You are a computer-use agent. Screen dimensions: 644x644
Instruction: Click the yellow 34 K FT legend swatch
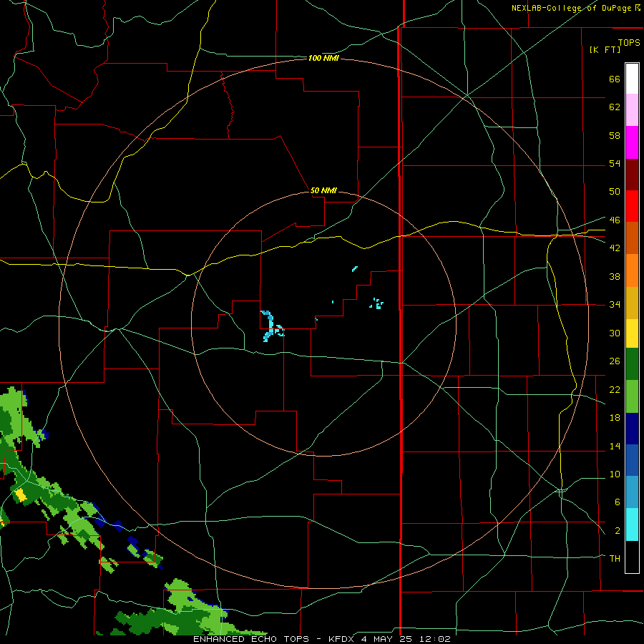point(632,333)
